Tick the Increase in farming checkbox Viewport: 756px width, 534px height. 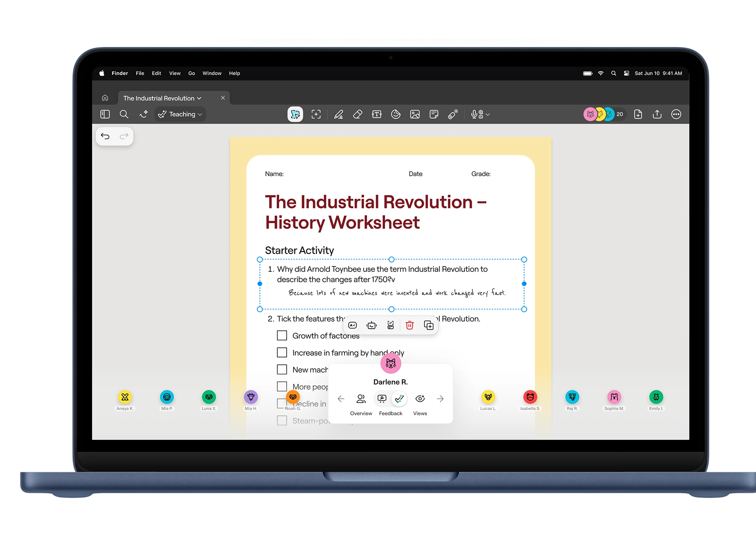click(282, 352)
